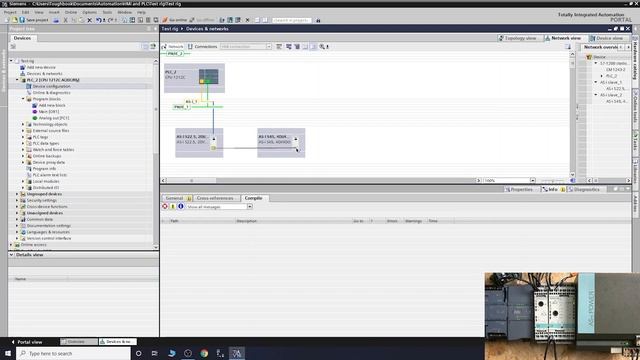Click the PLC_2 CPU 1212C device block
The height and width of the screenshot is (360, 640).
click(x=194, y=78)
